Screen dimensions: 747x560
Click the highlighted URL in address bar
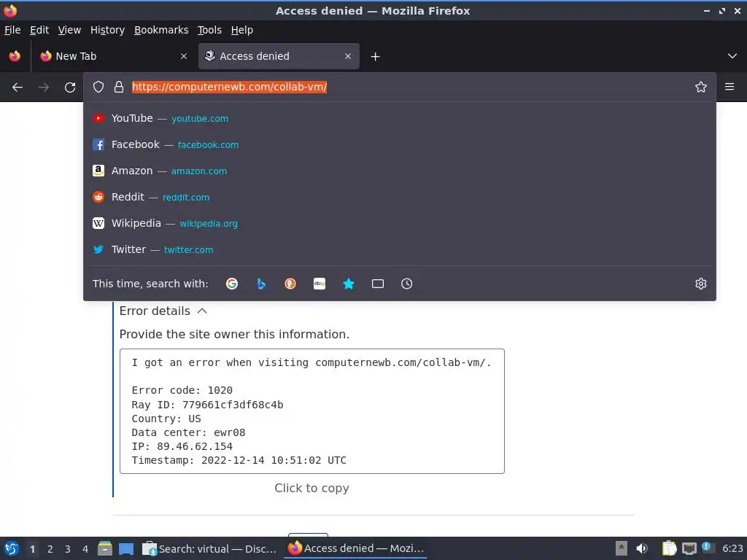click(229, 87)
